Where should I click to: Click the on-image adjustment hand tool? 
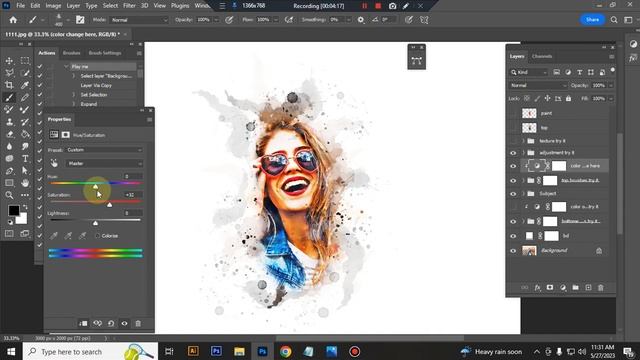[x=54, y=163]
